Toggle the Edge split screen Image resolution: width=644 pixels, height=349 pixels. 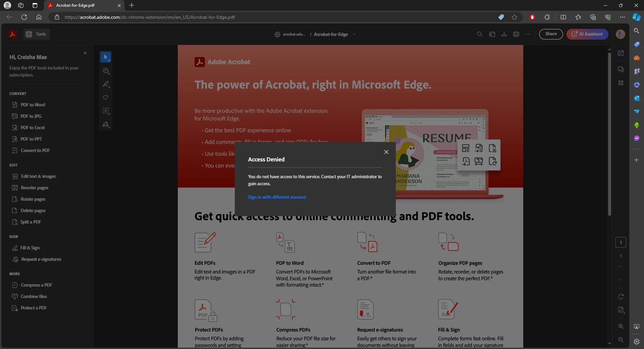coord(563,17)
